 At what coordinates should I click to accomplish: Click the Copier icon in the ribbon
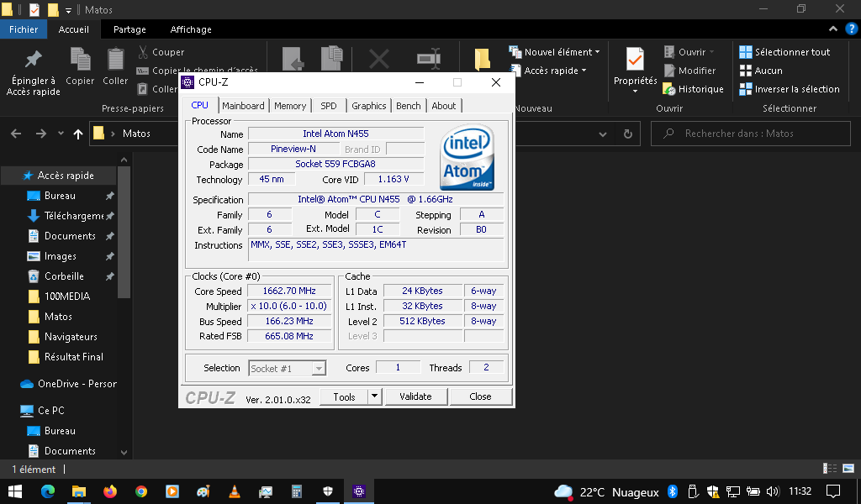[x=80, y=60]
